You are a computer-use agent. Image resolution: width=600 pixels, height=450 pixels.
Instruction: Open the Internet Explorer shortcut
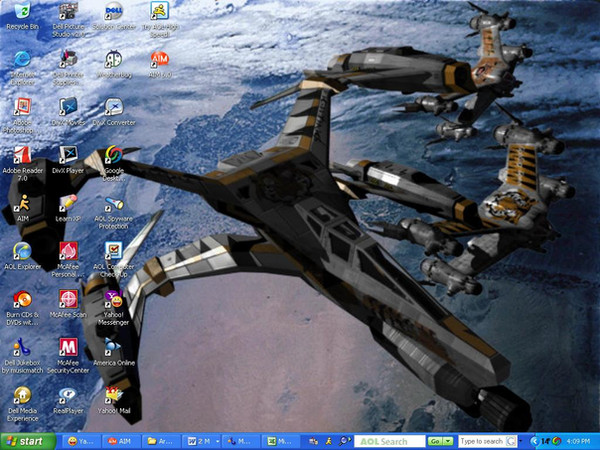(x=20, y=60)
